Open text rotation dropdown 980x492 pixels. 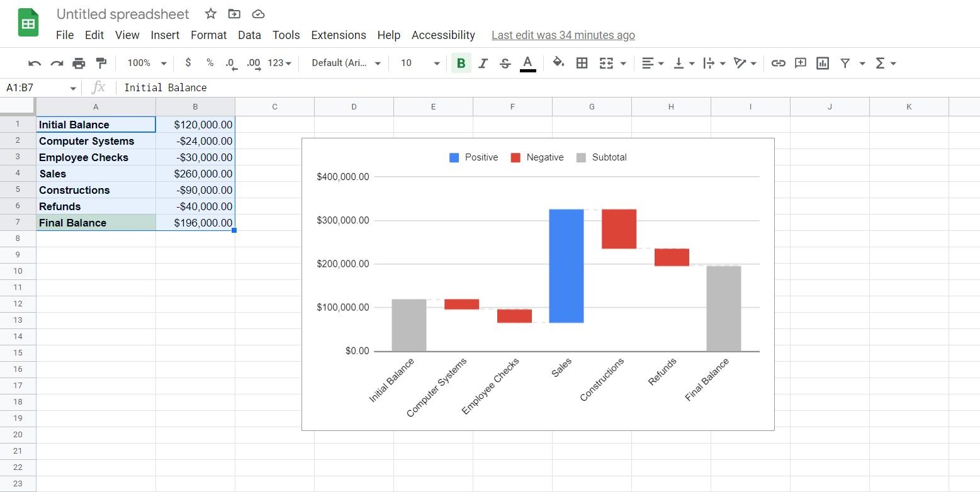point(745,63)
